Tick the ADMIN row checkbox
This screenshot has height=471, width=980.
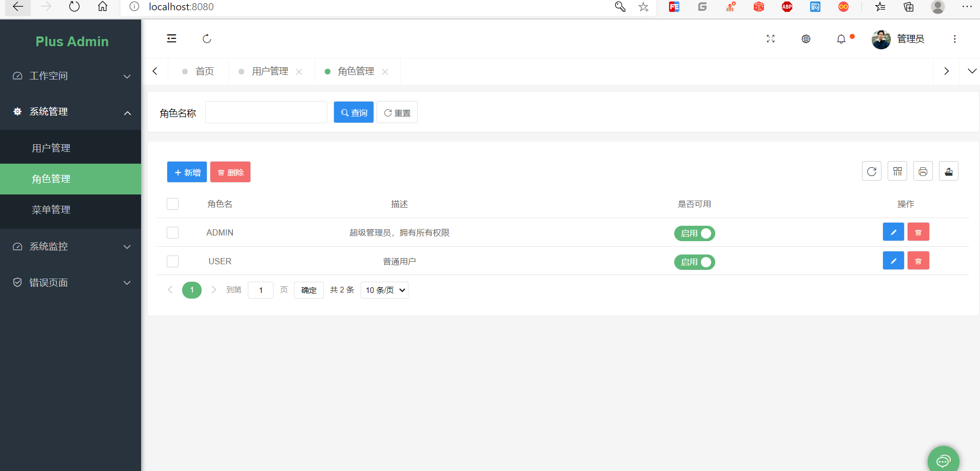click(x=172, y=232)
